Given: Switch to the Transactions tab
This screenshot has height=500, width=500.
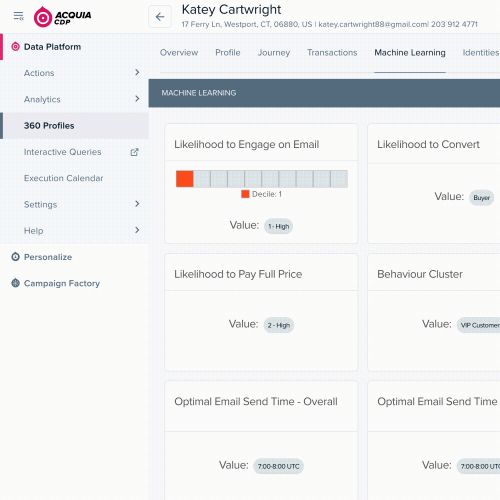Looking at the screenshot, I should 332,53.
